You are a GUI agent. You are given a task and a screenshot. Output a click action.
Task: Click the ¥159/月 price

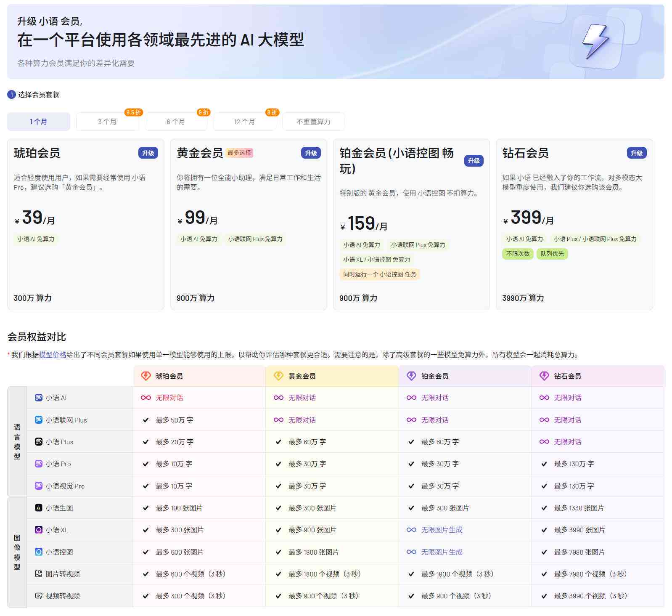[x=364, y=224]
